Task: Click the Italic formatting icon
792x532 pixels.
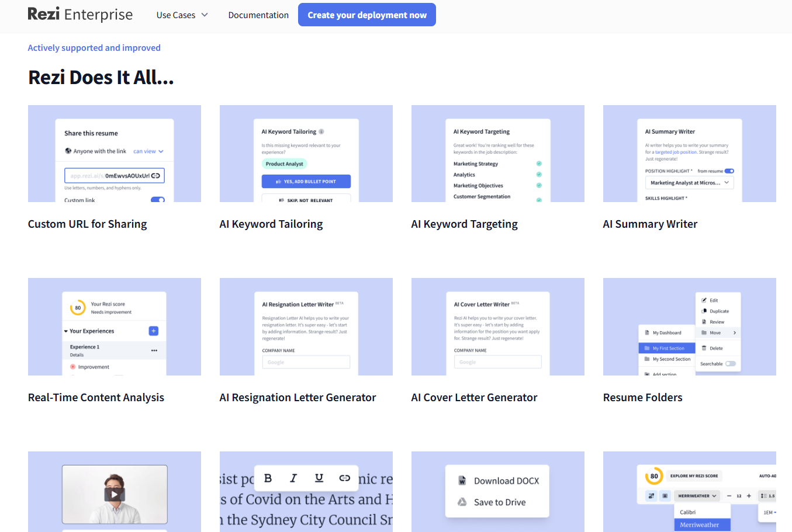Action: [293, 478]
